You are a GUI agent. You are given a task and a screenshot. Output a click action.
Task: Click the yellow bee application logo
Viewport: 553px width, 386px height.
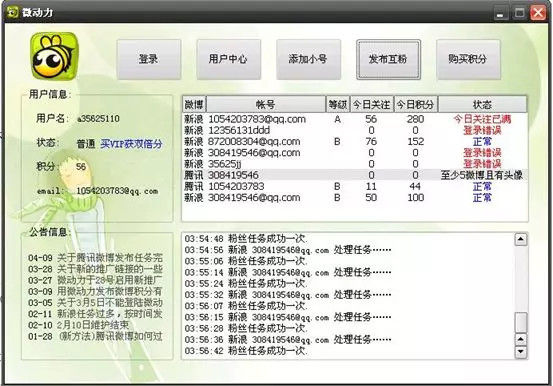[x=54, y=56]
